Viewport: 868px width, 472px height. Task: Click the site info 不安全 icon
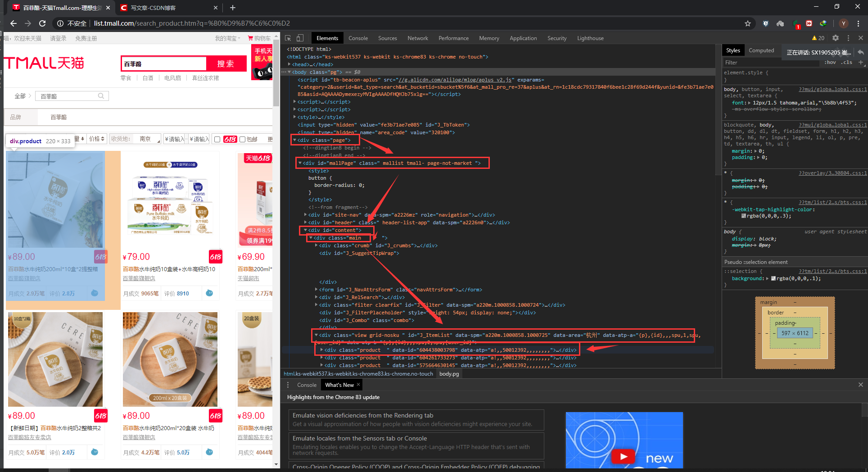(x=60, y=23)
